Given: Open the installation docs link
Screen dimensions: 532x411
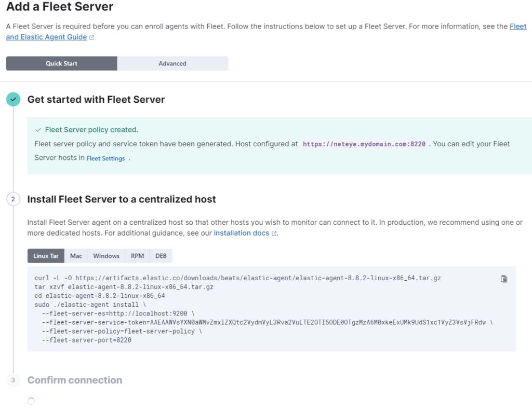Looking at the screenshot, I should [x=241, y=233].
